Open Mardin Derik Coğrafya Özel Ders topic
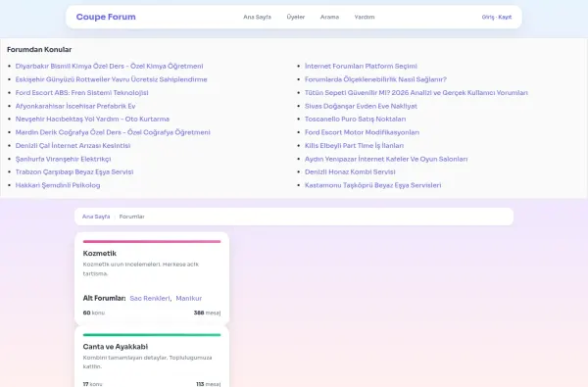 113,132
